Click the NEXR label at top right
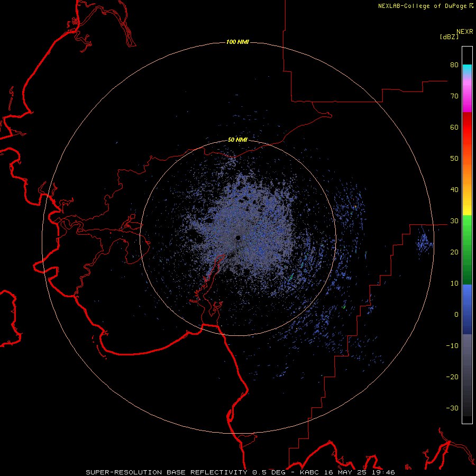Screen dimensions: 476x476 pos(465,32)
